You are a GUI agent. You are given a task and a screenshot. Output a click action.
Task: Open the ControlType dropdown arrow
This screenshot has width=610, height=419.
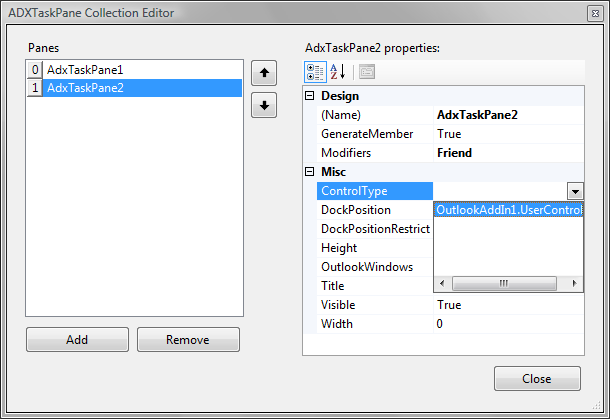(575, 191)
